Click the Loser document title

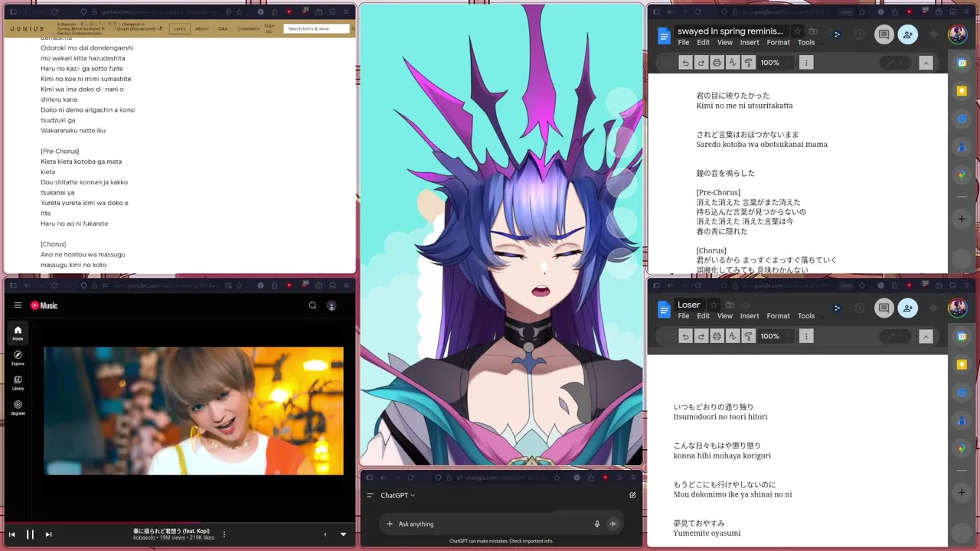pyautogui.click(x=688, y=305)
